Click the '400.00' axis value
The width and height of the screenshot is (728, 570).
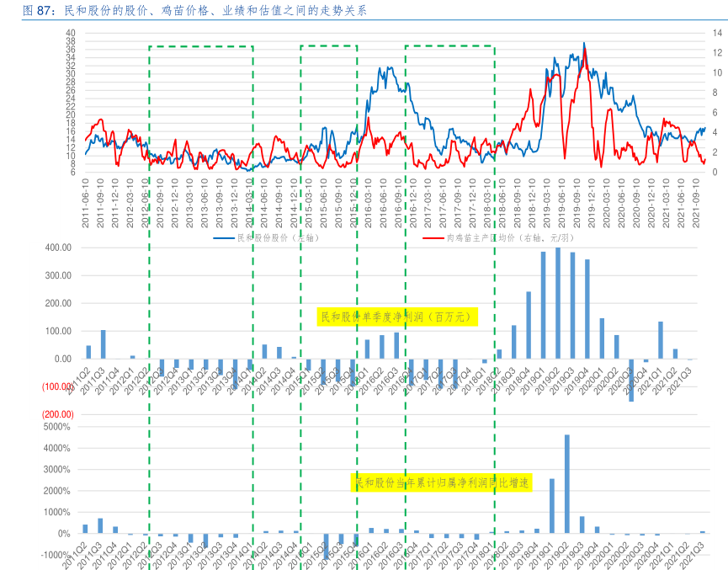(58, 248)
